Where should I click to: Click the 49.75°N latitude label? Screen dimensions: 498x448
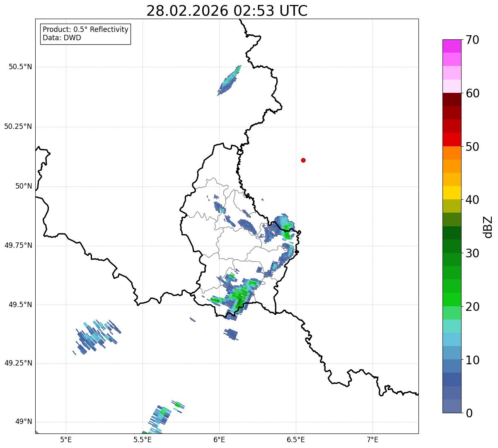[x=18, y=245]
